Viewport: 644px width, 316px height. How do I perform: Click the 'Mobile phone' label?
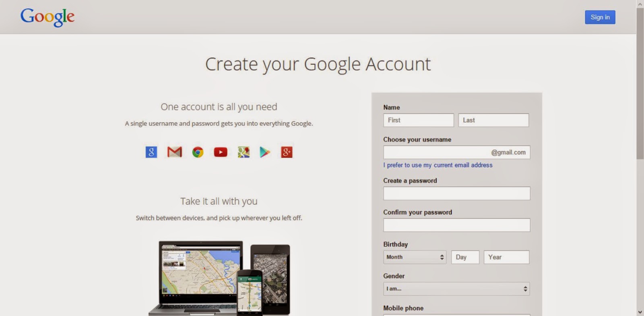(x=403, y=308)
